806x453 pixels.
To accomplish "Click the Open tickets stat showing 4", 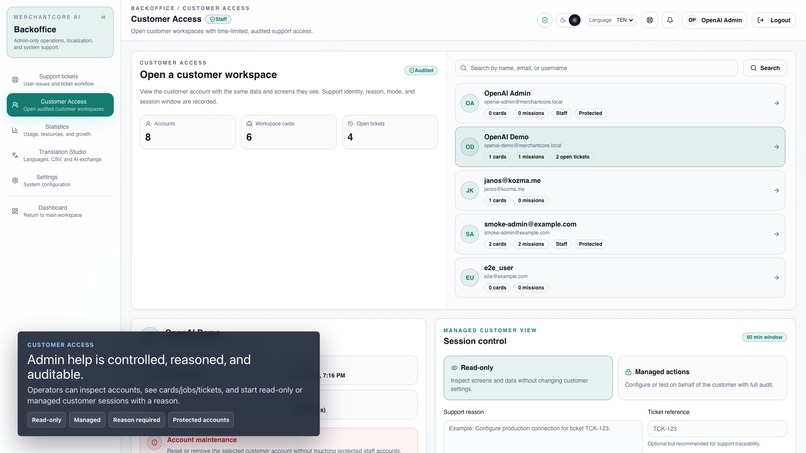I will (390, 132).
